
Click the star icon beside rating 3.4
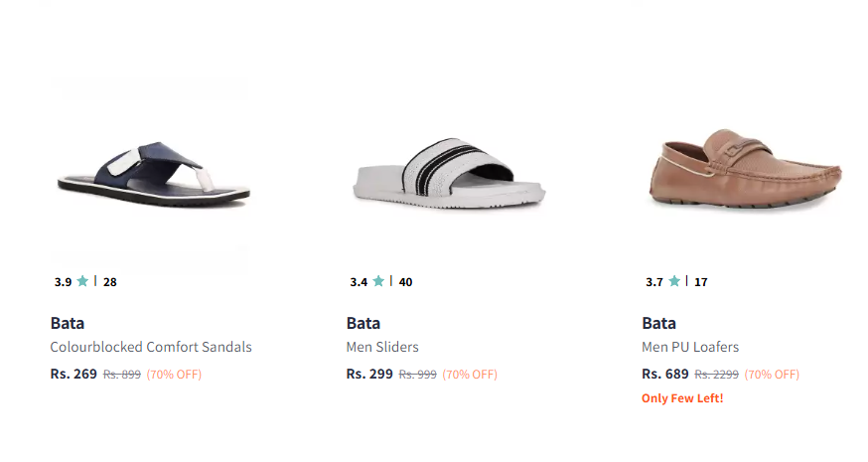click(378, 281)
